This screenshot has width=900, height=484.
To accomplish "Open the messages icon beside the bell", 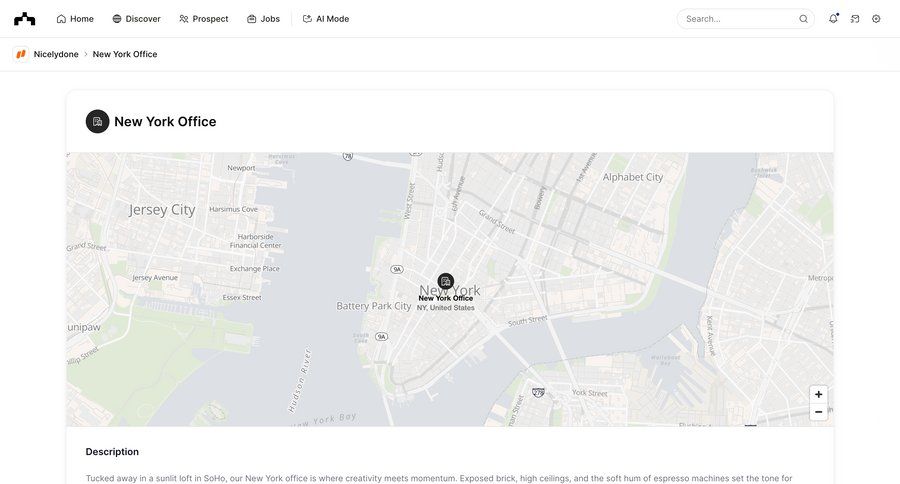I will click(x=855, y=19).
